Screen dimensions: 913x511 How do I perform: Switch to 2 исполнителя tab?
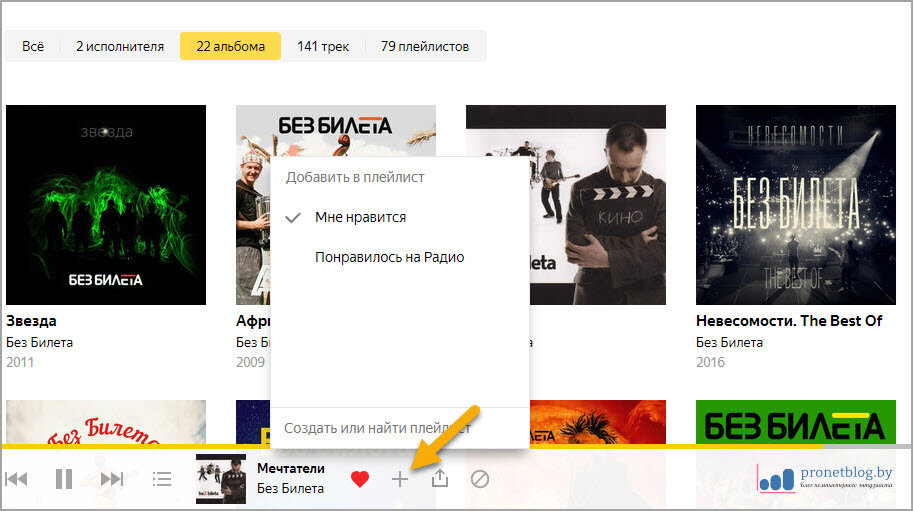[x=120, y=46]
